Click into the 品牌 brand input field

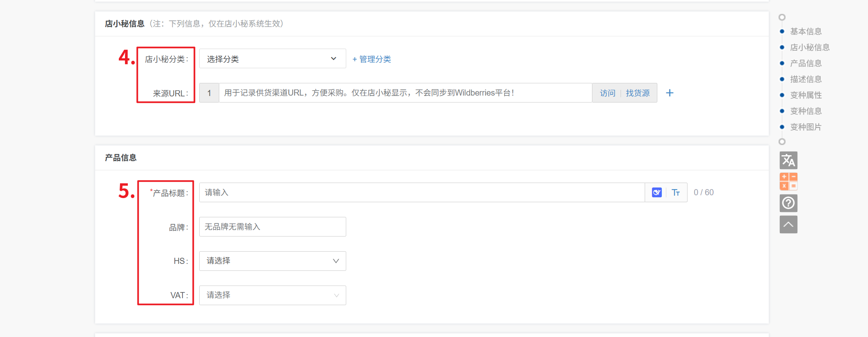[x=272, y=227]
